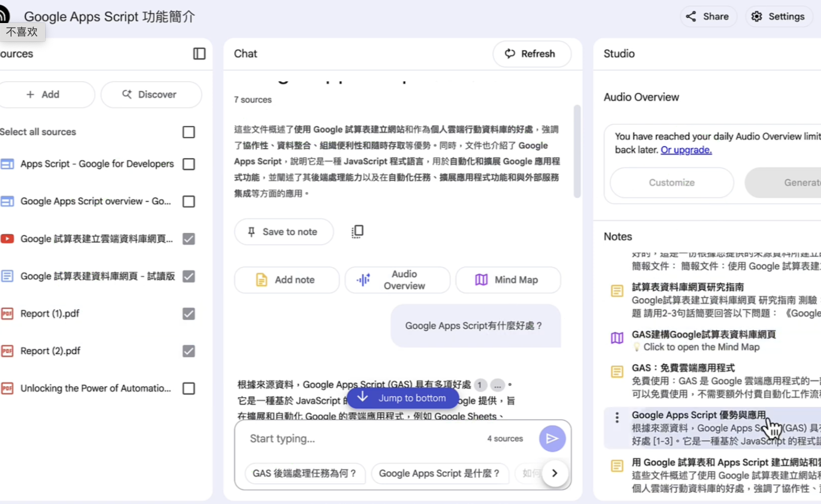Viewport: 821px width, 504px height.
Task: Click the PDF icon for Report (1).pdf
Action: click(7, 313)
